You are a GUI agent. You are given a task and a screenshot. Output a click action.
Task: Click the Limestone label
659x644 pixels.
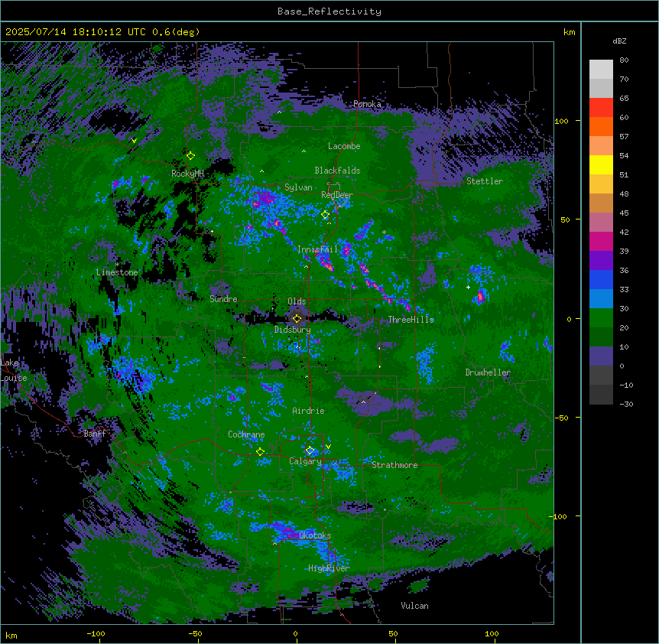(117, 272)
